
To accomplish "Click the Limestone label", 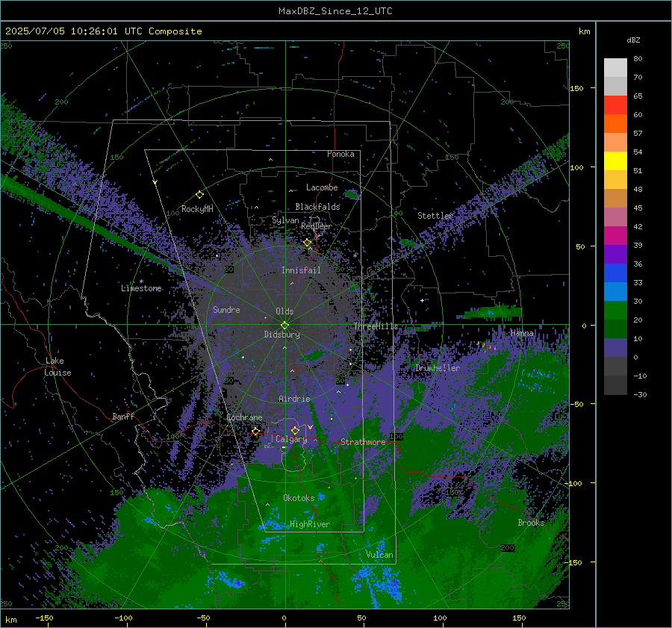I will [141, 288].
